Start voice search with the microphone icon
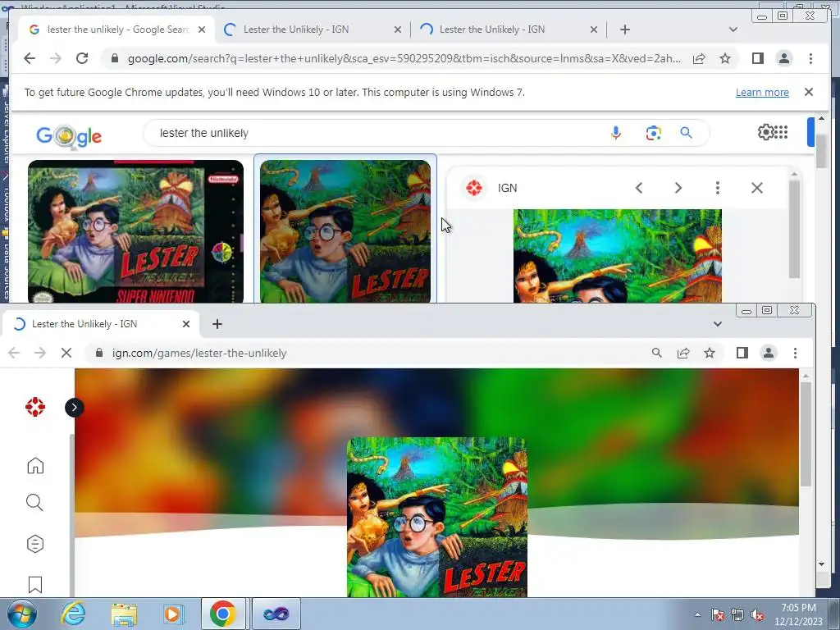The image size is (840, 630). pyautogui.click(x=615, y=133)
